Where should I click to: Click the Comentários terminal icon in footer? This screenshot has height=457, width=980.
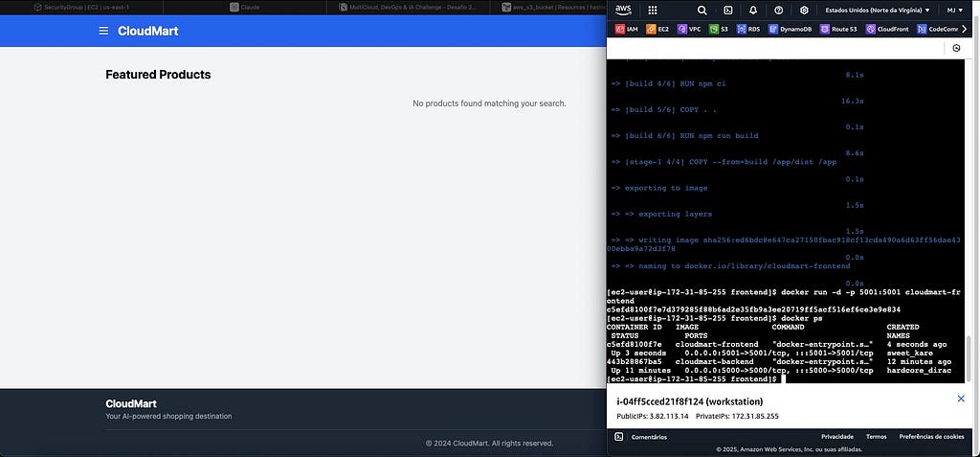point(619,436)
